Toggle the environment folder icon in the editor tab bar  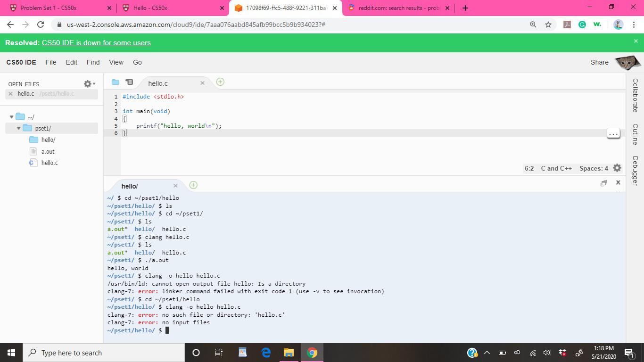[115, 82]
